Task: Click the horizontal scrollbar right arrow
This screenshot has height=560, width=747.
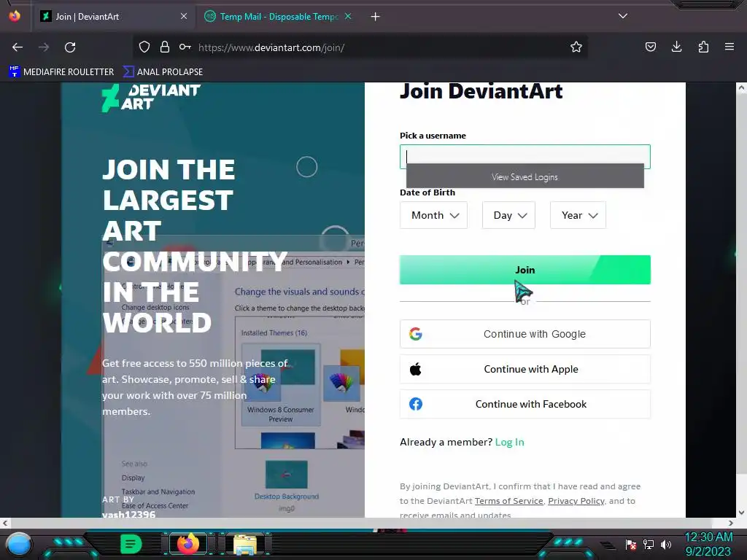Action: [x=731, y=523]
